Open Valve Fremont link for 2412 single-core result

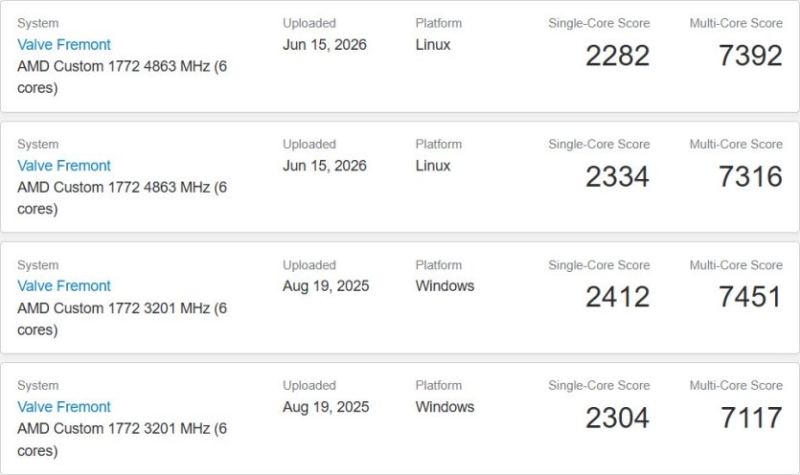(x=64, y=286)
